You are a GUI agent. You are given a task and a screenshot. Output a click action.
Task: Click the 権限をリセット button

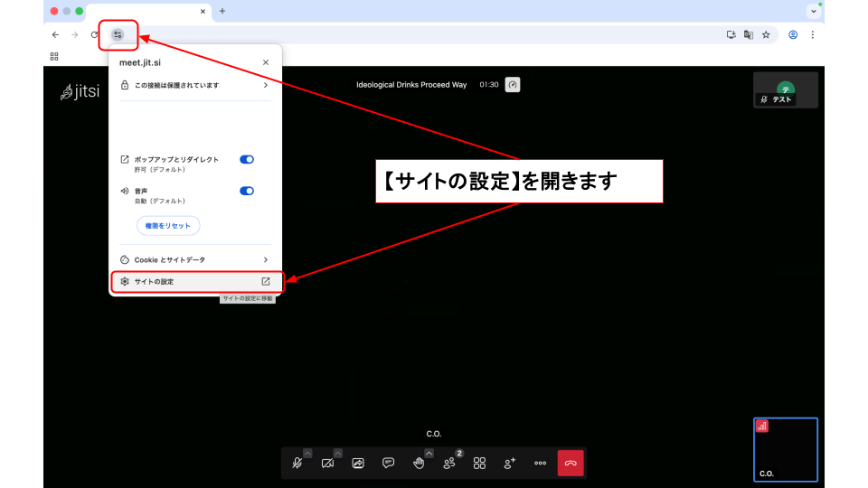coord(167,225)
